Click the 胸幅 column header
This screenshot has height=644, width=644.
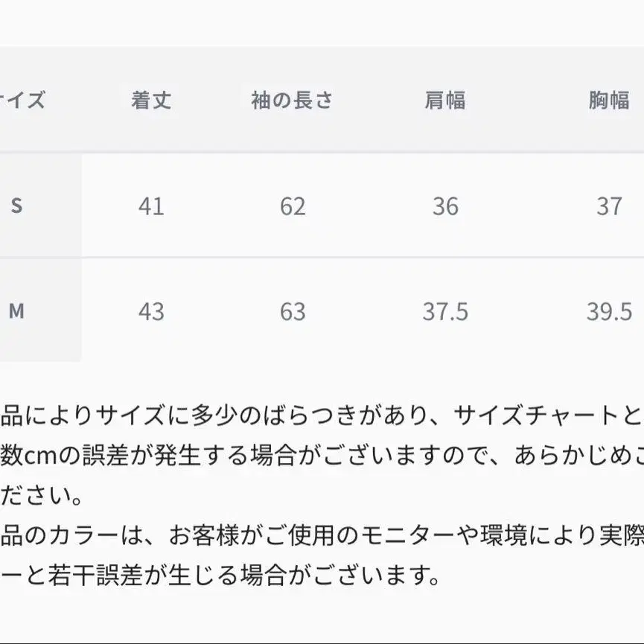[609, 101]
